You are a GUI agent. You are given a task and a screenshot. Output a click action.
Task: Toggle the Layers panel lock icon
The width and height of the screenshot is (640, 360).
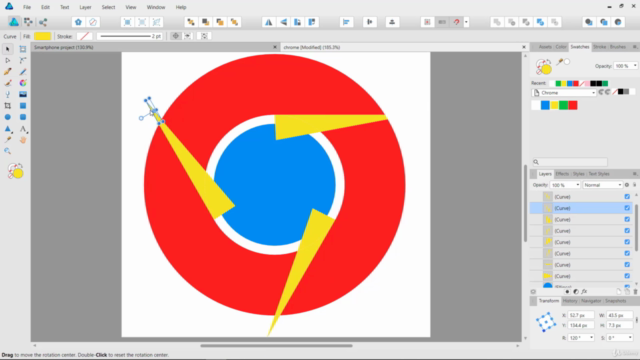[x=635, y=185]
